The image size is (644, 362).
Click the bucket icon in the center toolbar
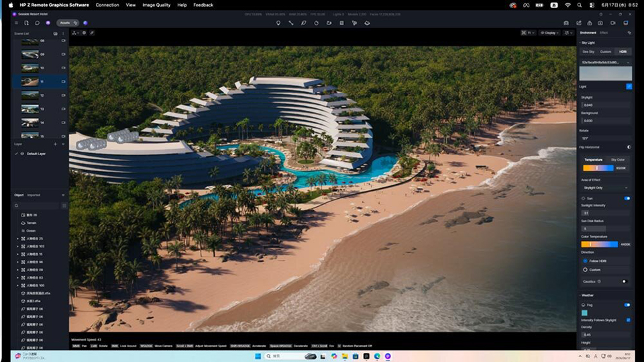(329, 23)
